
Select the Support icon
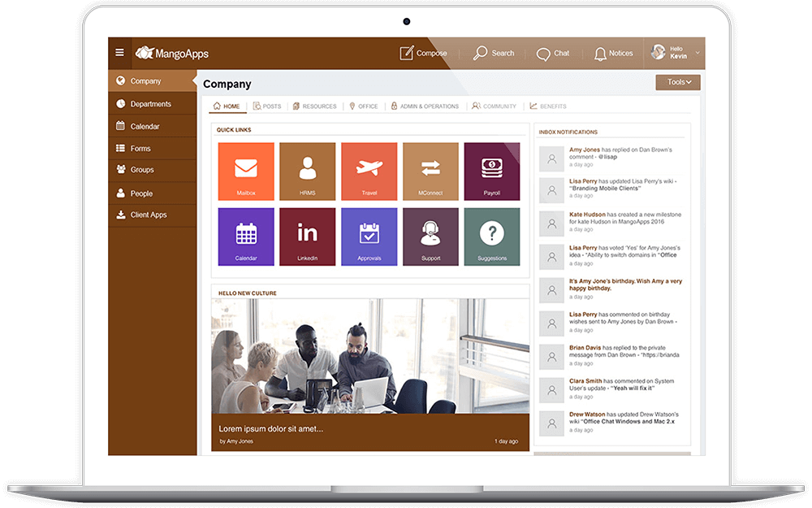coord(430,237)
